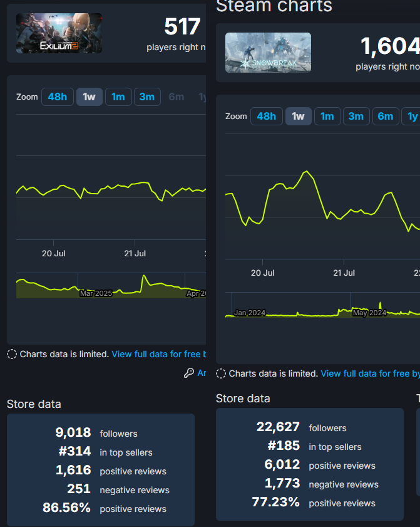Select 48h zoom on Exilium chart
Image resolution: width=420 pixels, height=527 pixels.
click(x=58, y=97)
